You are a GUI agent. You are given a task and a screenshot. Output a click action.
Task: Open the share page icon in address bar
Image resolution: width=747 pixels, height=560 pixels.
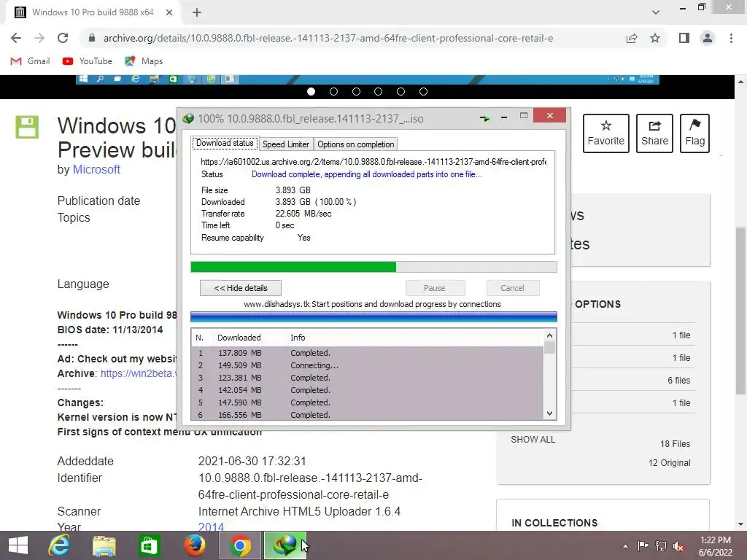click(x=632, y=38)
